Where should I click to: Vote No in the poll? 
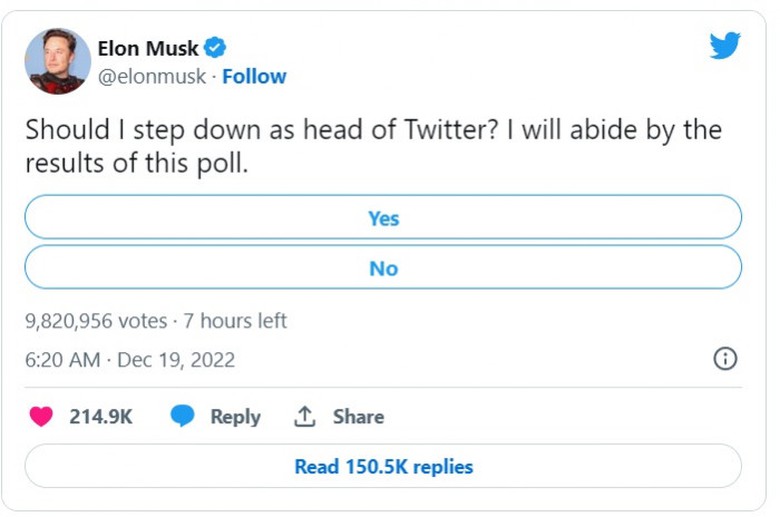[383, 268]
